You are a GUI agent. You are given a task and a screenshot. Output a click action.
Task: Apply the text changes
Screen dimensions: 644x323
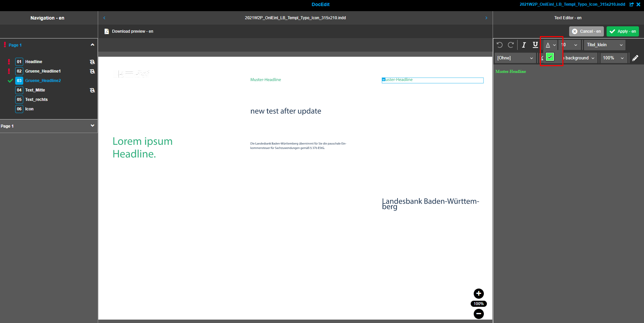(x=623, y=31)
